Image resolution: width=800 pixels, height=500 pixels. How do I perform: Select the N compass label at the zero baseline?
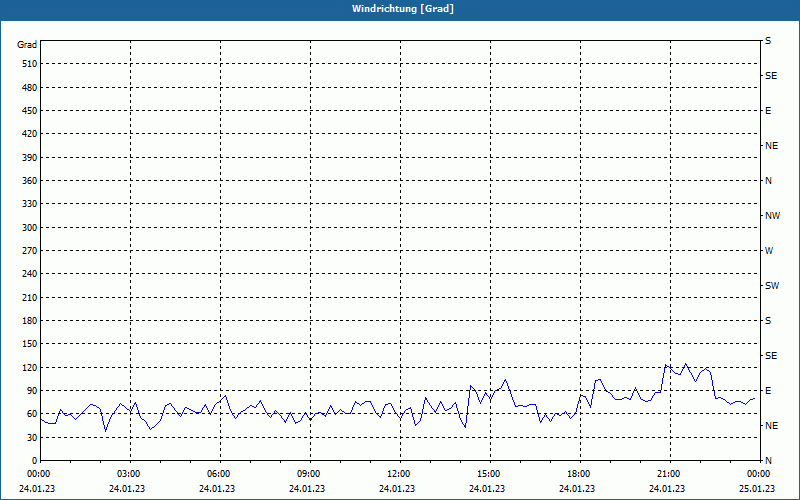point(768,461)
